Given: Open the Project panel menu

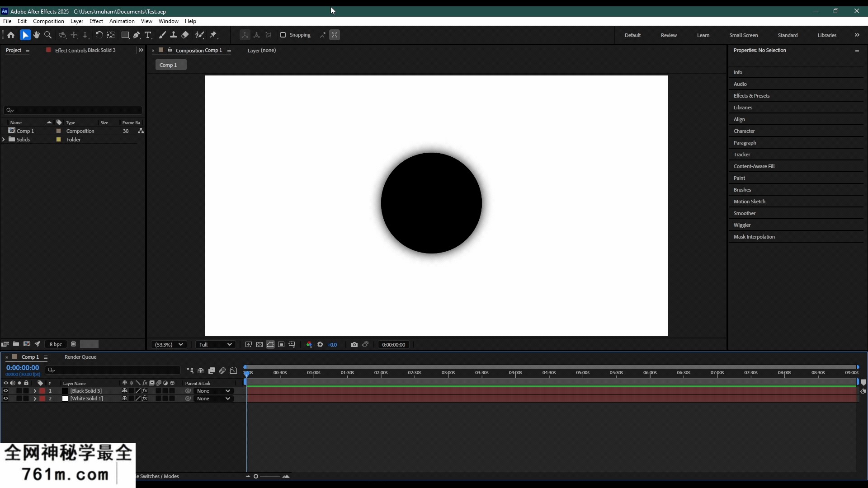Looking at the screenshot, I should (28, 50).
